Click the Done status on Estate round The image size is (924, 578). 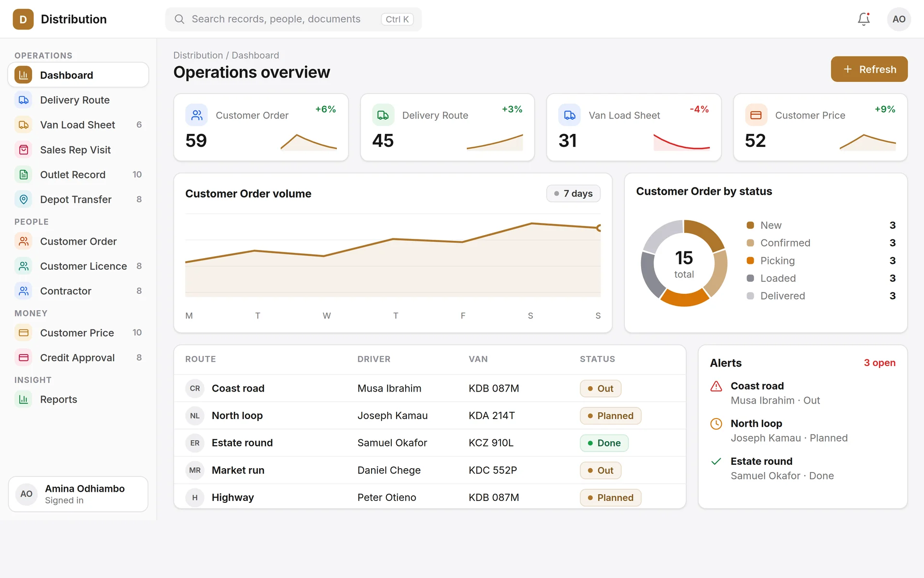(x=604, y=443)
